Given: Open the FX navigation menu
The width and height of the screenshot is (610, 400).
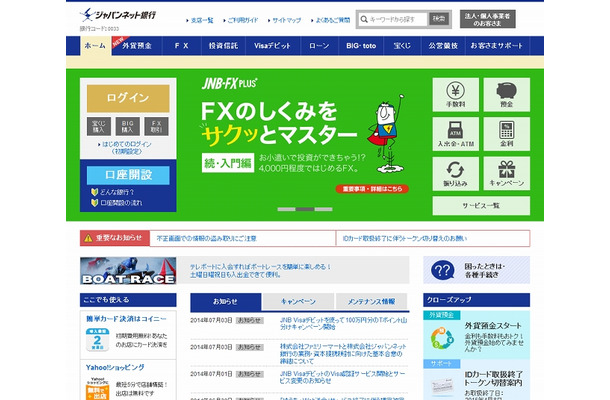Looking at the screenshot, I should [x=182, y=46].
